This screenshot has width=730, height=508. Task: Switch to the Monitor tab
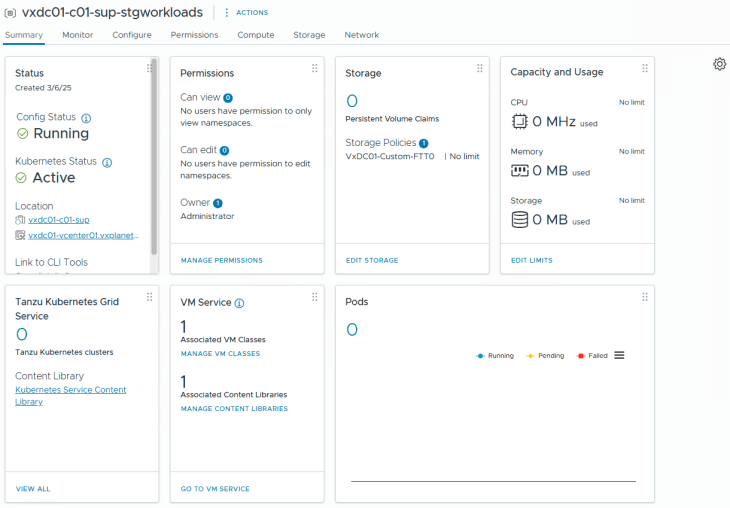tap(77, 35)
